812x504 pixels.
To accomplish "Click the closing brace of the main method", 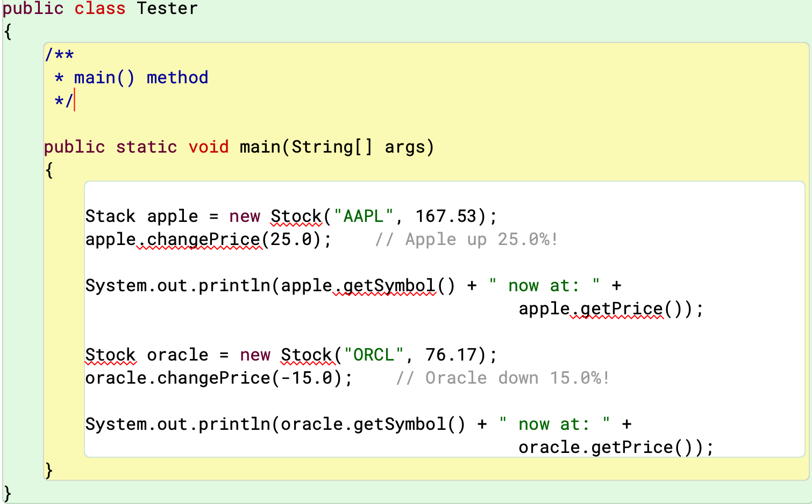I will (x=49, y=470).
